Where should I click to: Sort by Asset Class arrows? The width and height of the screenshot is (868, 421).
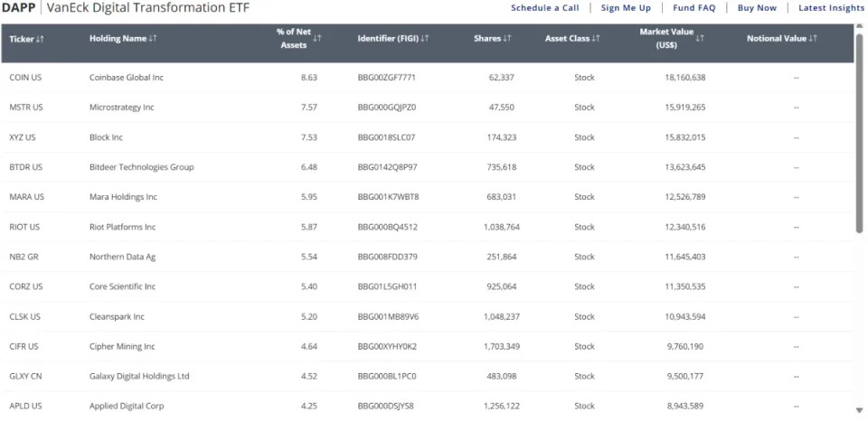(x=596, y=38)
